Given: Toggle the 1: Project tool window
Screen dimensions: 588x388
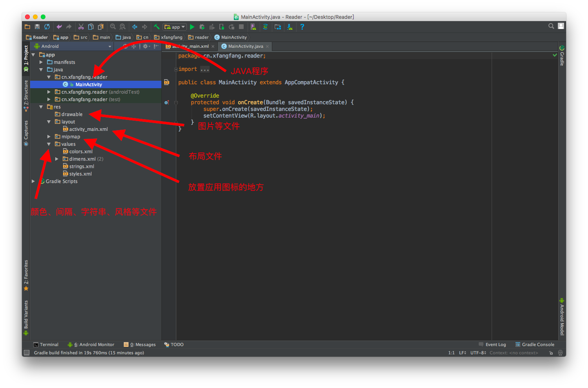Looking at the screenshot, I should (x=26, y=58).
